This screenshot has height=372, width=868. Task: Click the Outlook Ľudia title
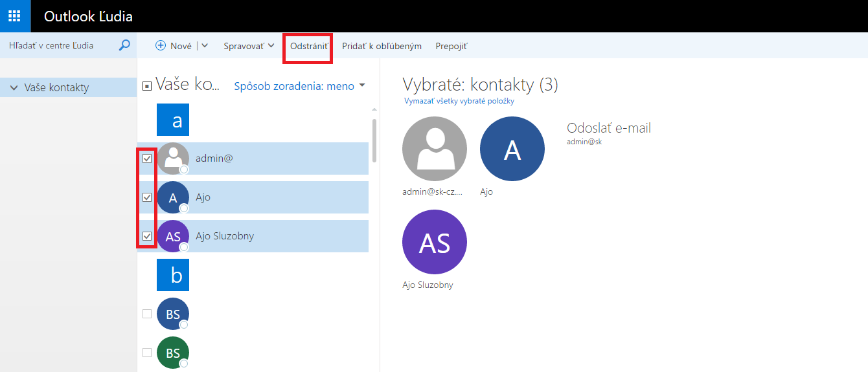[x=88, y=16]
